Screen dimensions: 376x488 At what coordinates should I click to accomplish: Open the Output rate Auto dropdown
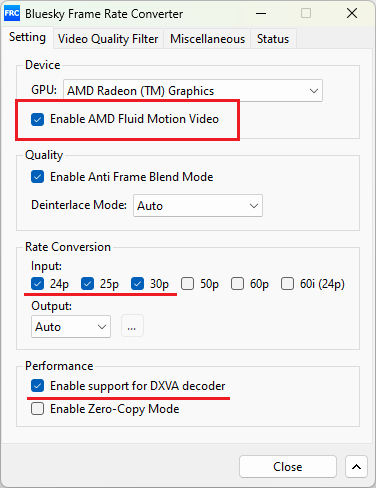click(71, 327)
